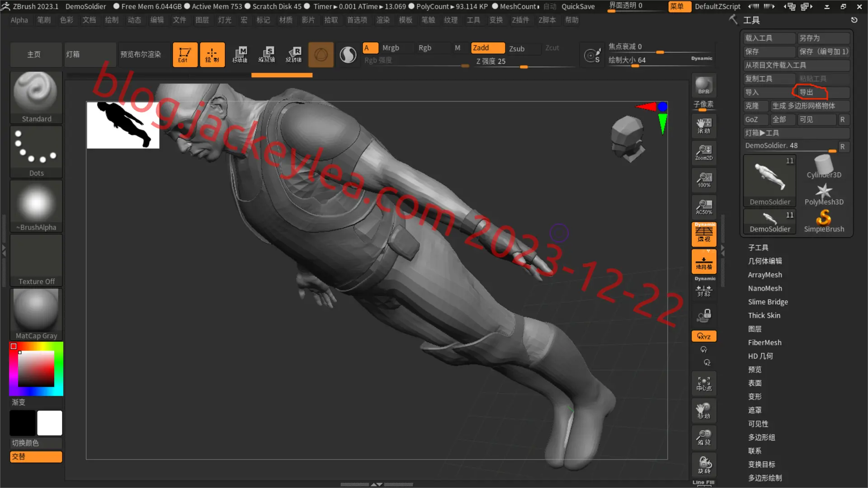Click the white secondary color swatch
This screenshot has width=868, height=488.
click(x=50, y=423)
